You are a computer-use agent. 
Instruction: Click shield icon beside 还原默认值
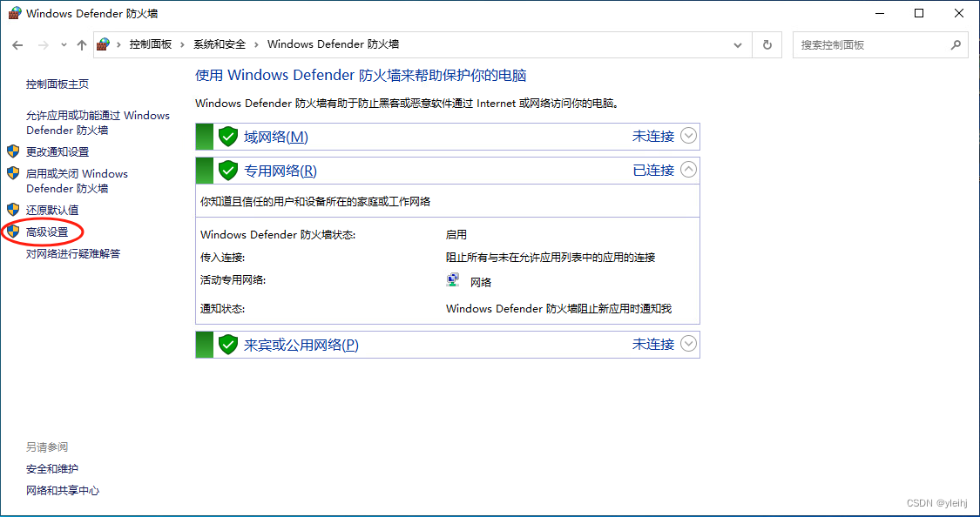[13, 209]
